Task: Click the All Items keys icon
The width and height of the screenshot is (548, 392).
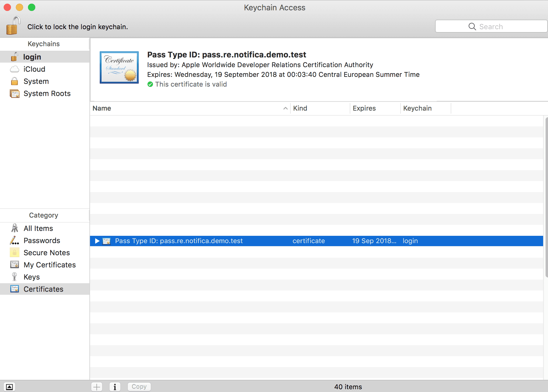Action: click(15, 228)
